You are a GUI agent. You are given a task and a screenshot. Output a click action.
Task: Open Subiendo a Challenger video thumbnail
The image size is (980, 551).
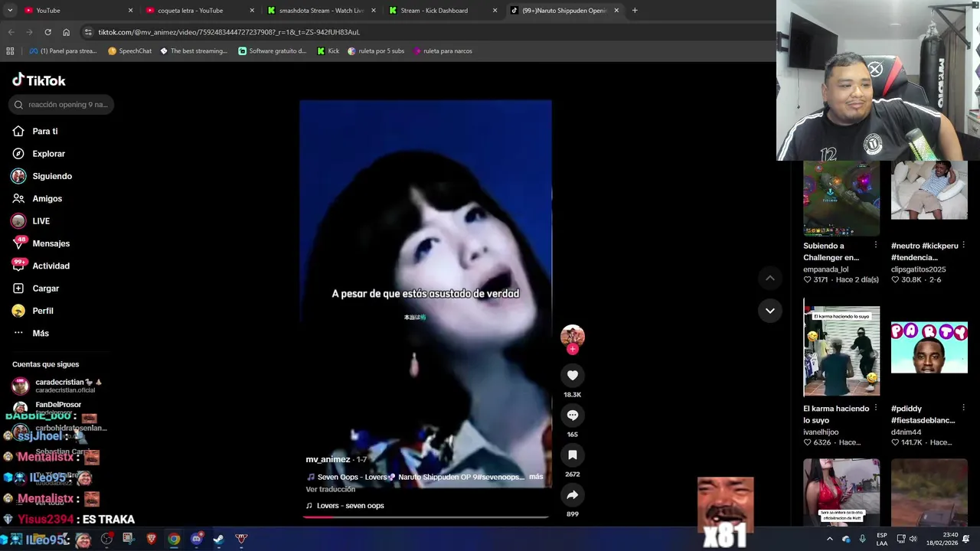coord(841,198)
